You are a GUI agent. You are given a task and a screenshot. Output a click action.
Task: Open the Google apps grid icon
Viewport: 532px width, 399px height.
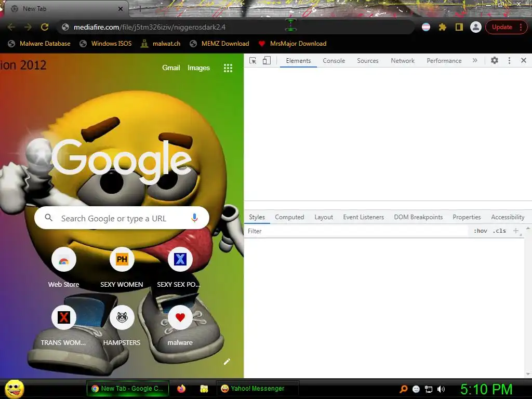[x=228, y=68]
